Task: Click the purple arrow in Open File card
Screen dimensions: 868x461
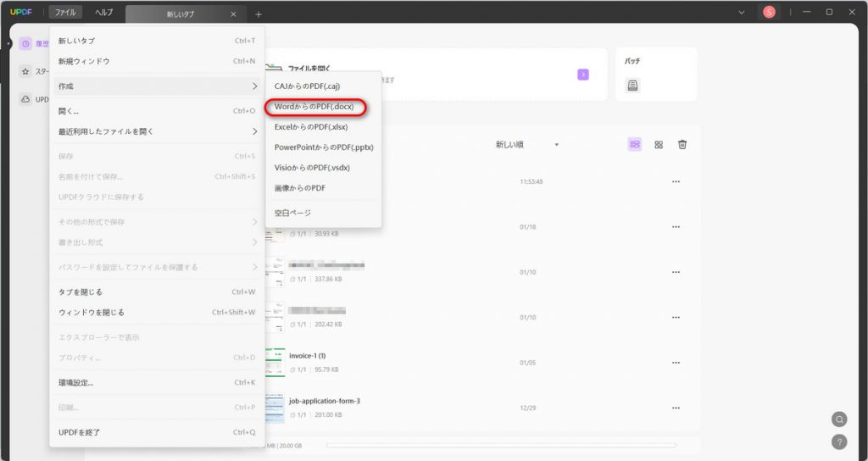Action: coord(583,75)
